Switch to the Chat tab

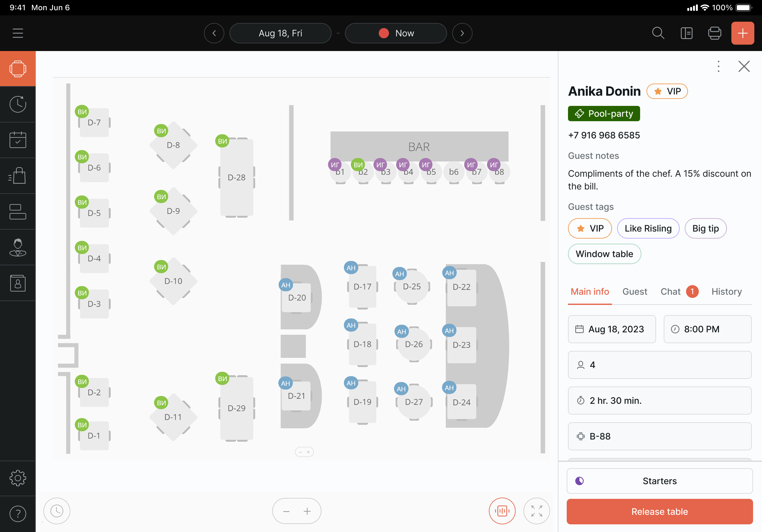[x=679, y=292]
